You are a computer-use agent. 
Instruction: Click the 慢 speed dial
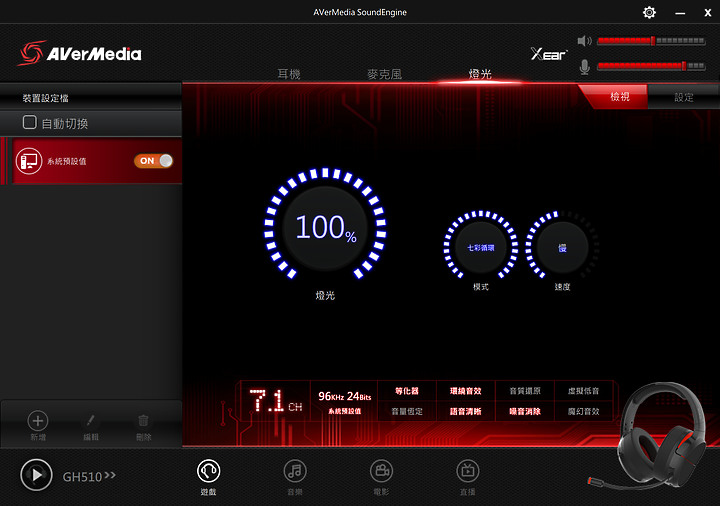[562, 247]
